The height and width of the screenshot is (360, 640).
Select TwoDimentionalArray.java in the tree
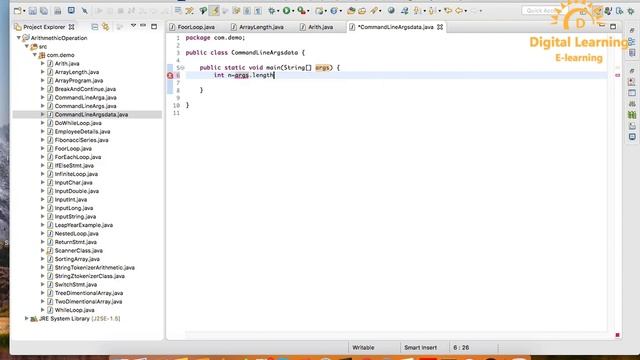tap(88, 302)
